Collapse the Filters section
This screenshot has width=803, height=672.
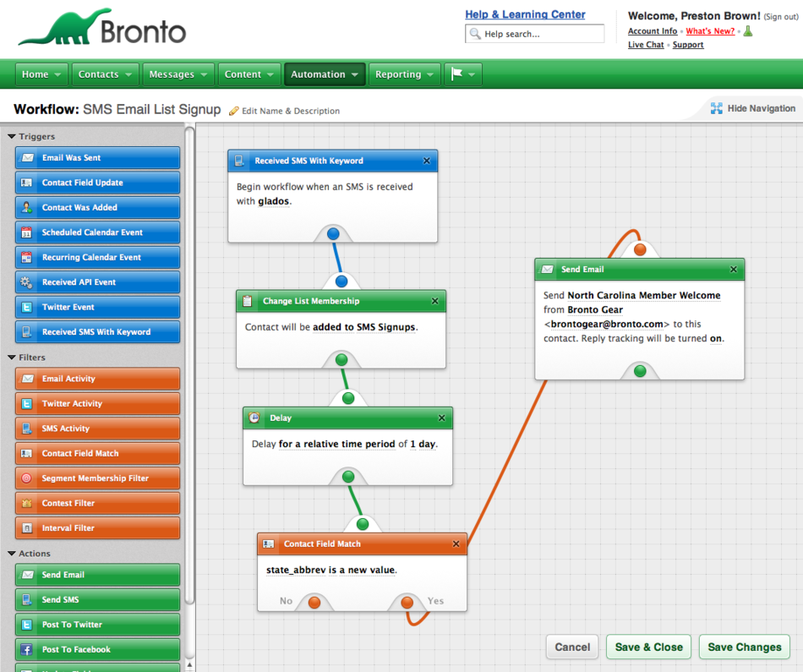12,358
